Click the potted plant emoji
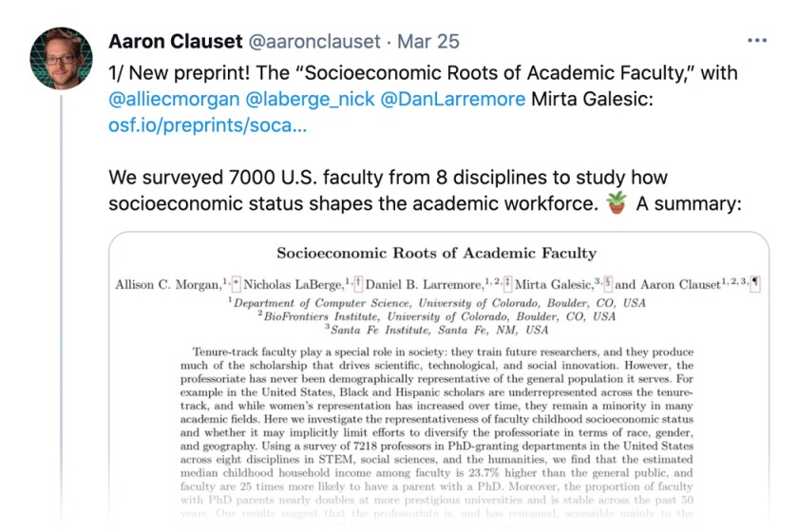 pos(617,202)
